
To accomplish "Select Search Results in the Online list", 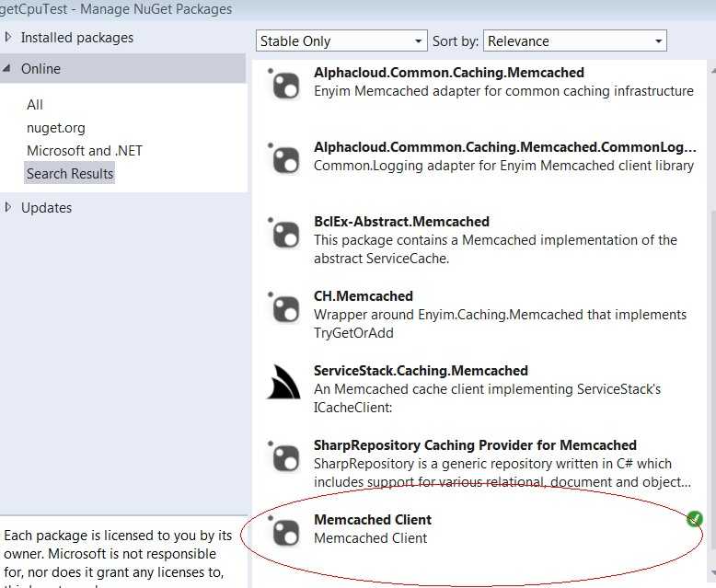I will click(x=69, y=174).
